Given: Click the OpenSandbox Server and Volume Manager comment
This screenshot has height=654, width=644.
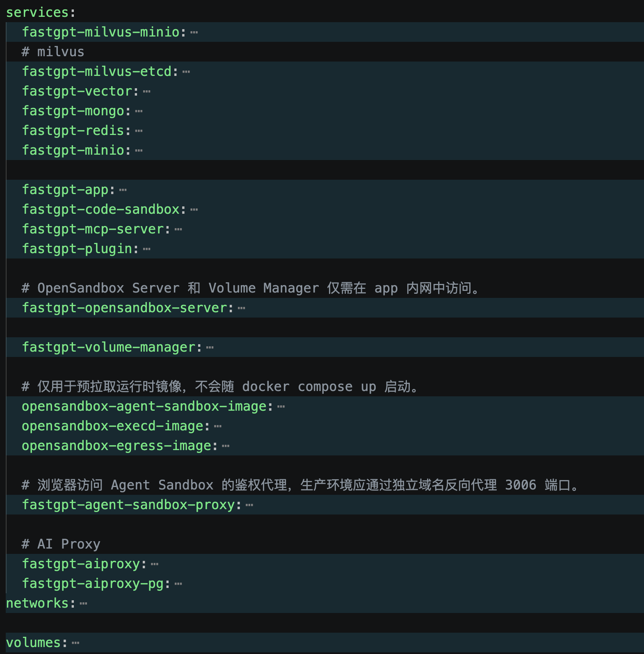Looking at the screenshot, I should [251, 288].
